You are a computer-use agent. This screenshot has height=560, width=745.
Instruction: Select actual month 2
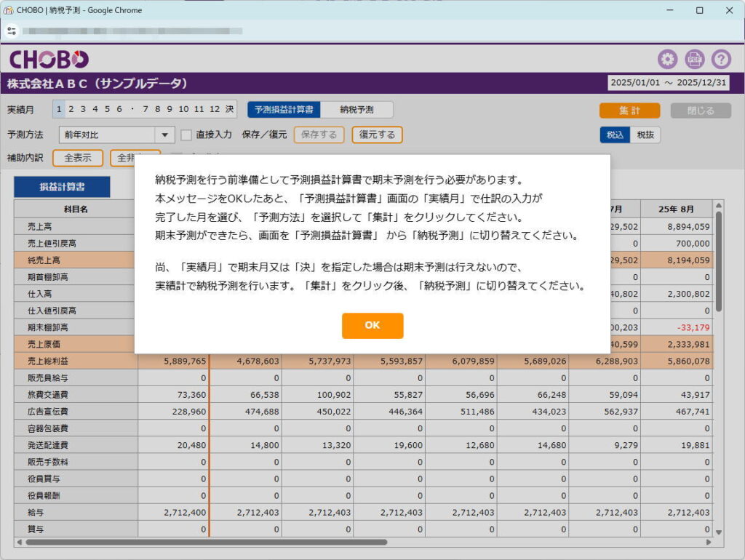point(71,109)
